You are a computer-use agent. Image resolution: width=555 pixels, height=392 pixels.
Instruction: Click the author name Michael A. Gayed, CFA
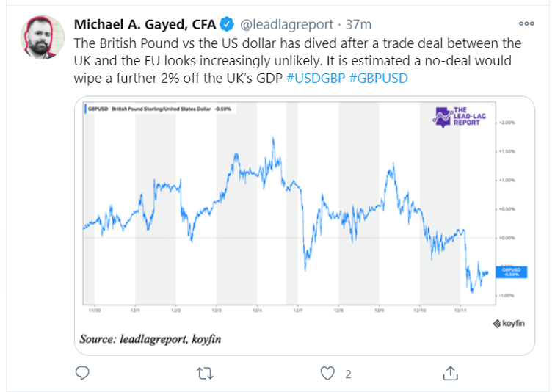tap(145, 24)
